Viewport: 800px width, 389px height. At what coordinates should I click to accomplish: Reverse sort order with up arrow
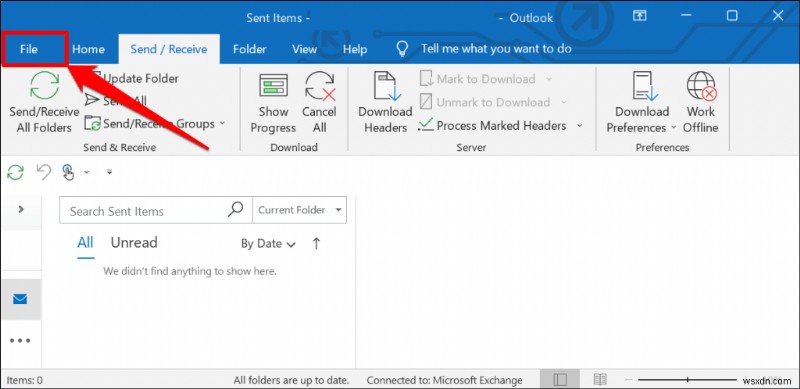pyautogui.click(x=316, y=244)
